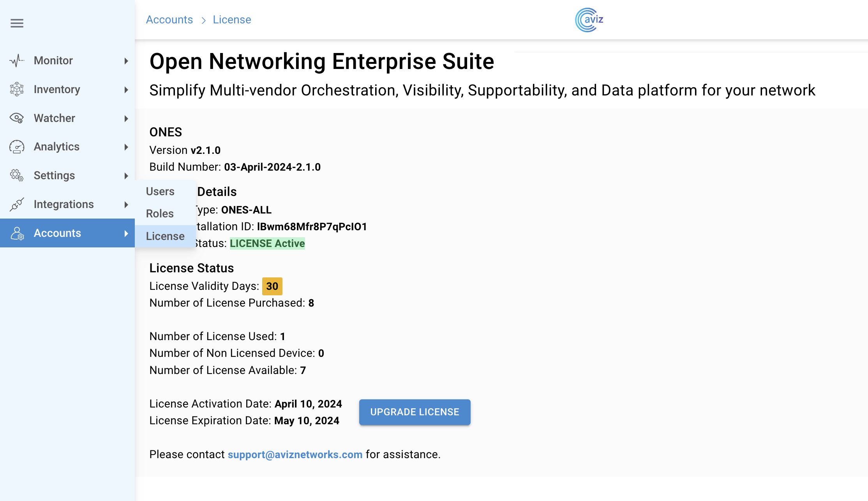Screen dimensions: 868x501
Task: Click the Watcher eye icon
Action: pos(17,118)
